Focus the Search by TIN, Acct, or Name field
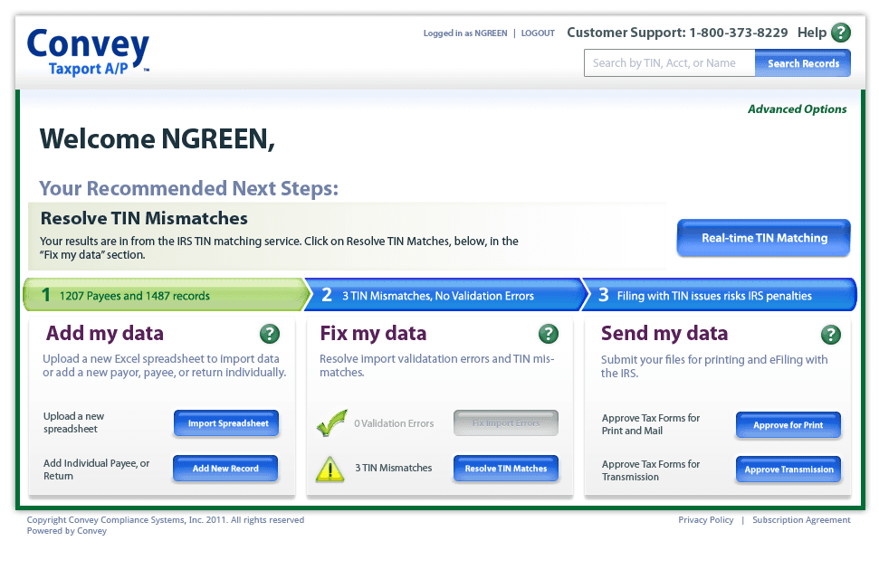 pyautogui.click(x=669, y=63)
